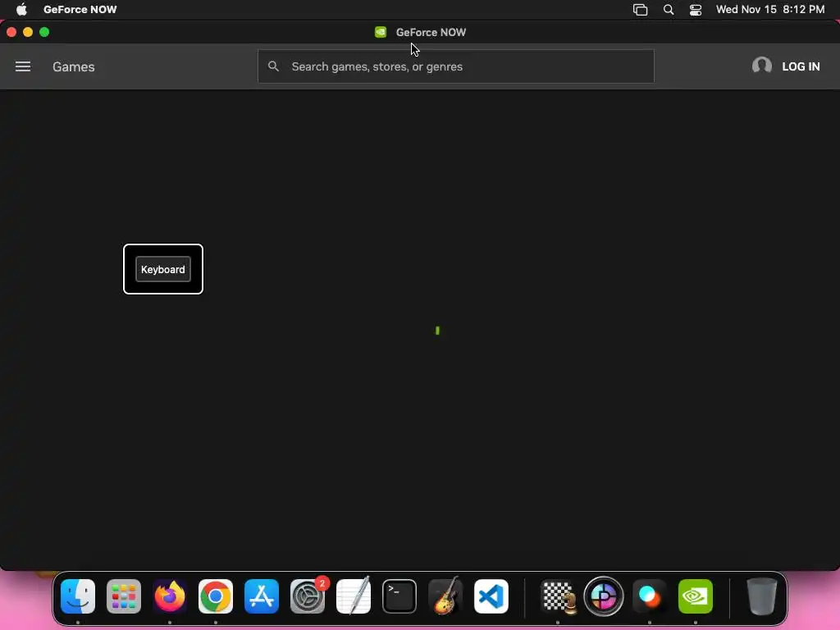Screen dimensions: 840x630
Task: Click the GeForce NOW NVIDIA icon in Dock
Action: click(x=696, y=596)
